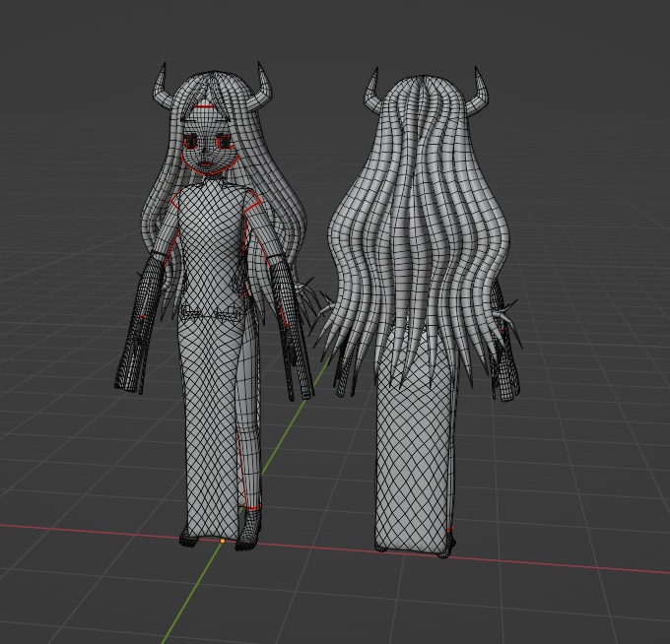The image size is (670, 644).
Task: Select the front-facing model's left horn
Action: (161, 87)
